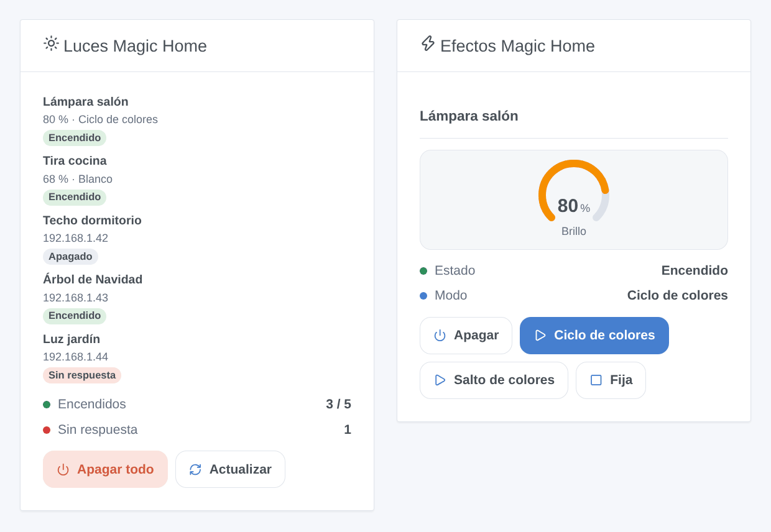Turn off all lights with Apagar todo
This screenshot has height=532, width=771.
point(105,469)
